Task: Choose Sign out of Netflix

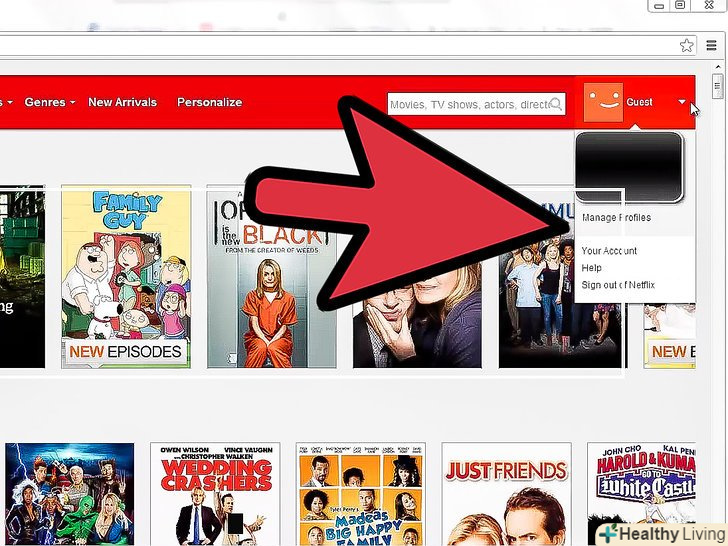Action: click(618, 285)
